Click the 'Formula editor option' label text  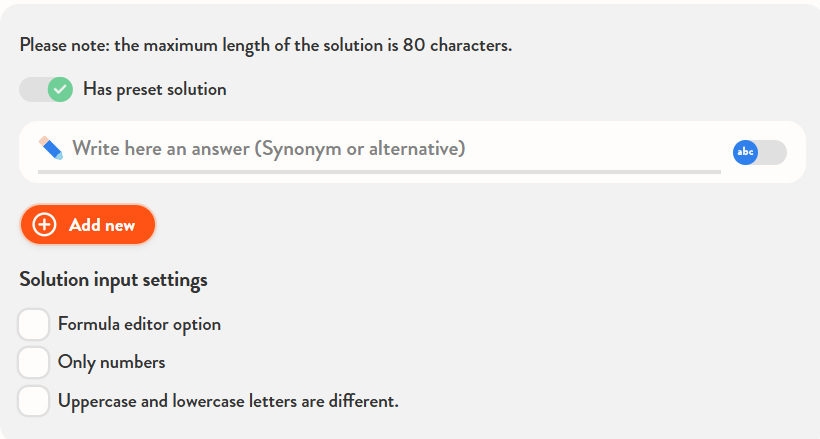139,325
